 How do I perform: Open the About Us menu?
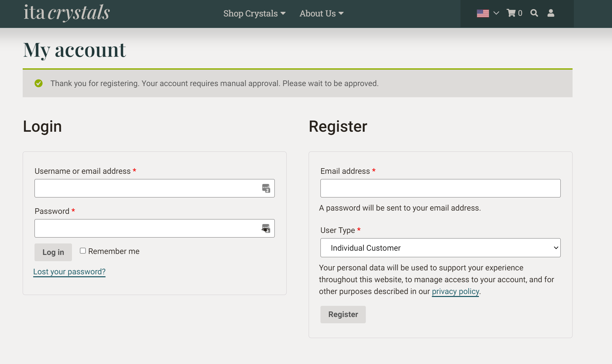tap(321, 13)
